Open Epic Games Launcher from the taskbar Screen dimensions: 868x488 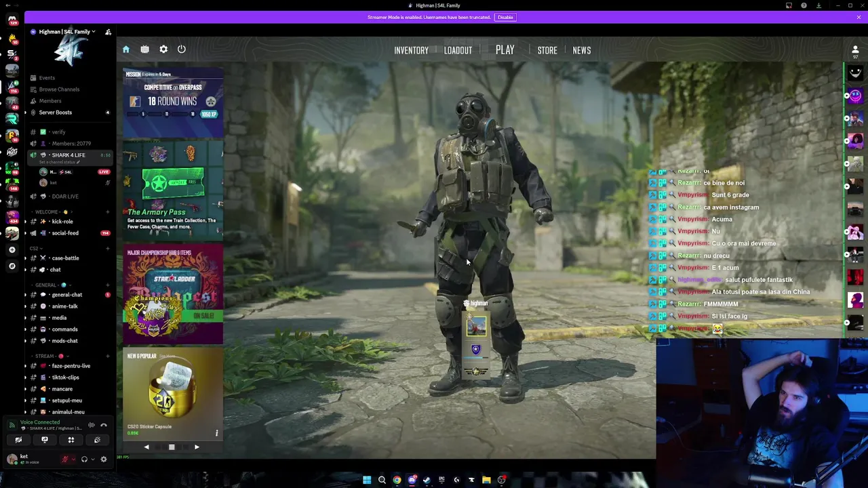click(x=441, y=480)
